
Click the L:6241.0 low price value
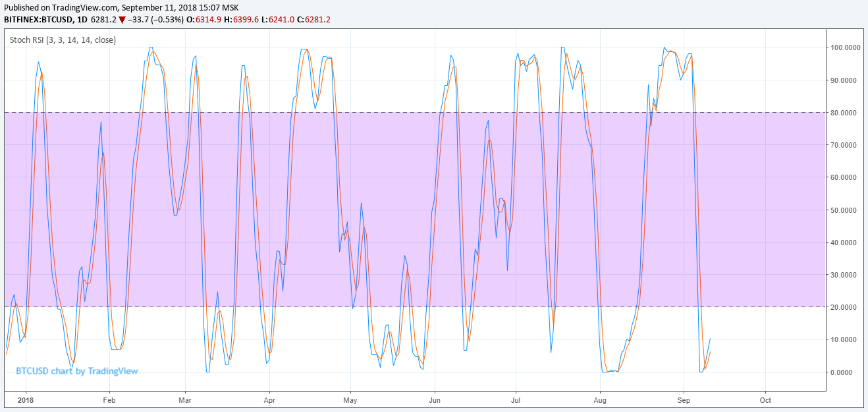coord(277,20)
